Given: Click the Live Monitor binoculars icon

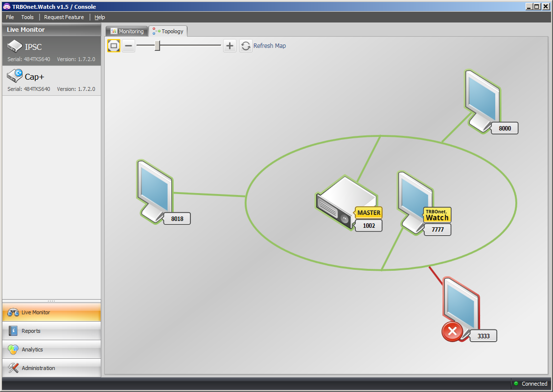Looking at the screenshot, I should 13,312.
